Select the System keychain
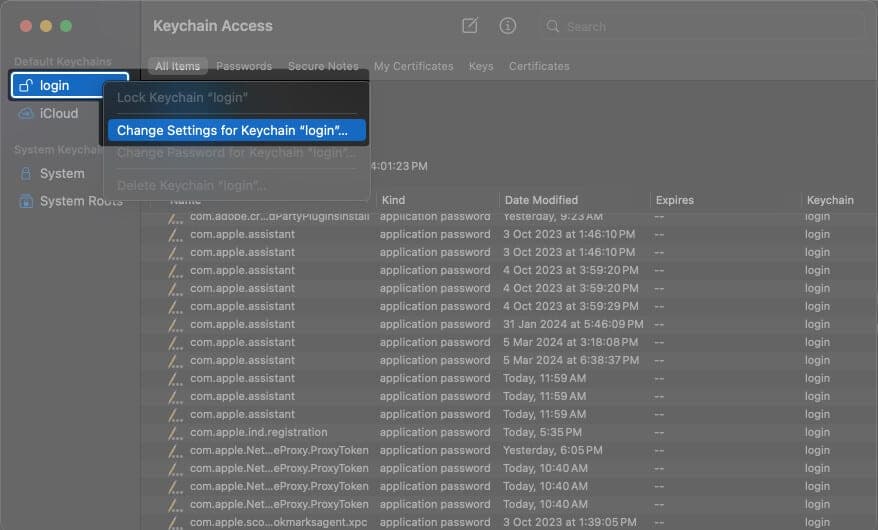 point(62,173)
